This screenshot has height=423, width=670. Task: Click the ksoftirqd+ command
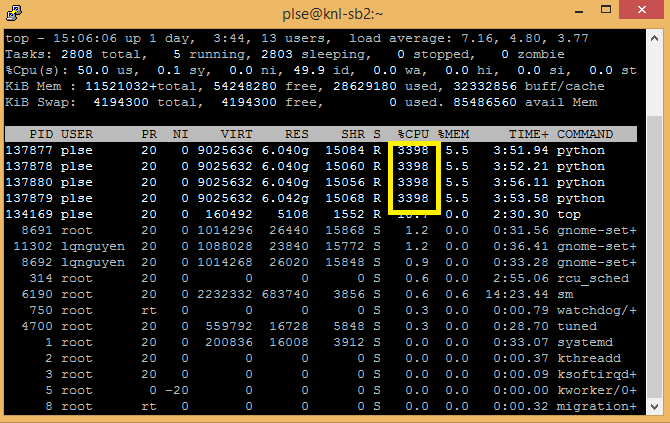[x=597, y=375]
